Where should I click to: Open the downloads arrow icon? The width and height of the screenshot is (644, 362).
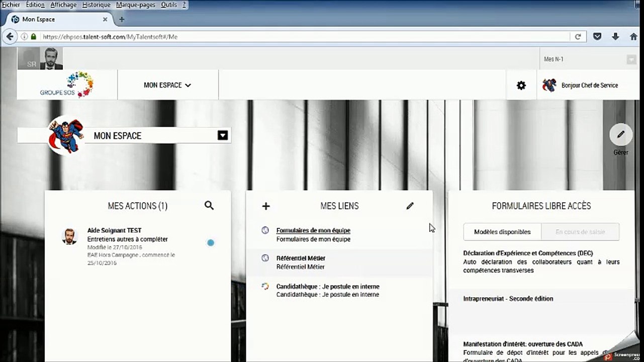615,37
